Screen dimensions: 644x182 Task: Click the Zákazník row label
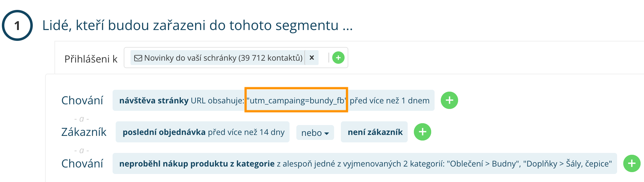click(x=84, y=132)
